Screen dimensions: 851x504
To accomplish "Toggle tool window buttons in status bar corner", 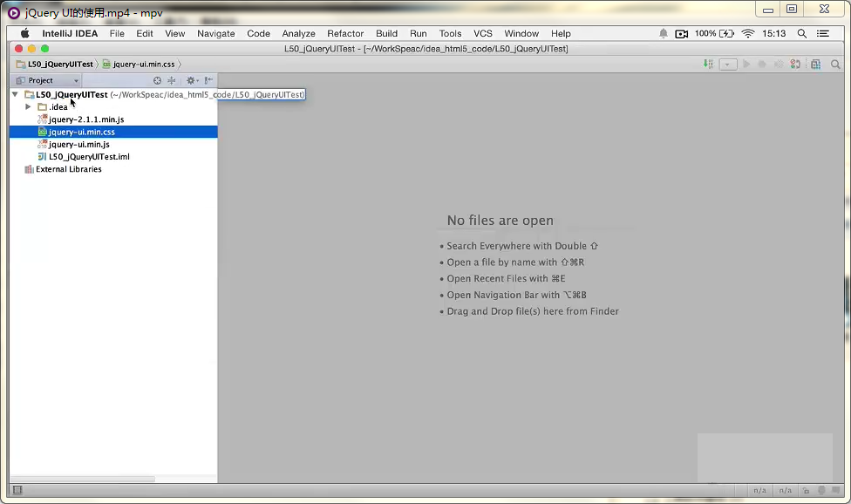I will [x=17, y=490].
